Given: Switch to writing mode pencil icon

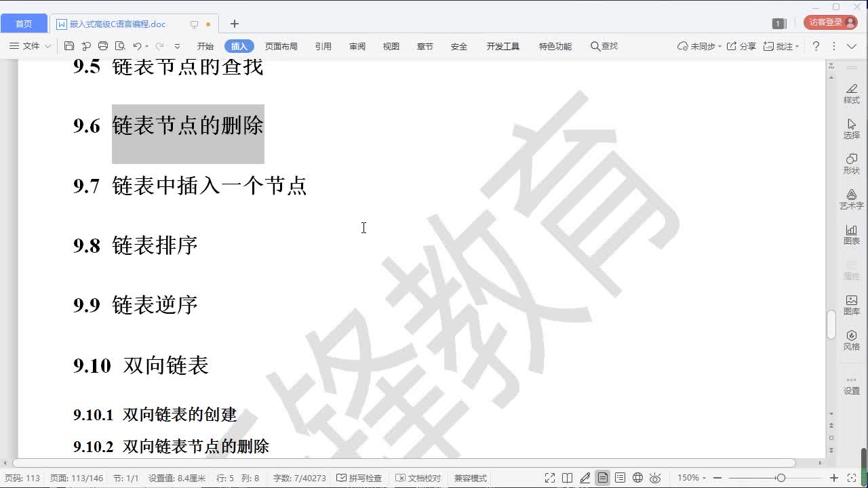Looking at the screenshot, I should point(585,478).
